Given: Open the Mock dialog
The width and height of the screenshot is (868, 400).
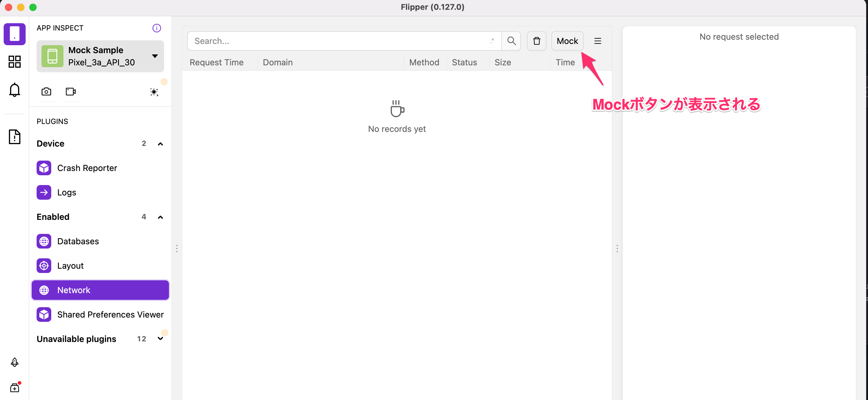Looking at the screenshot, I should click(567, 41).
